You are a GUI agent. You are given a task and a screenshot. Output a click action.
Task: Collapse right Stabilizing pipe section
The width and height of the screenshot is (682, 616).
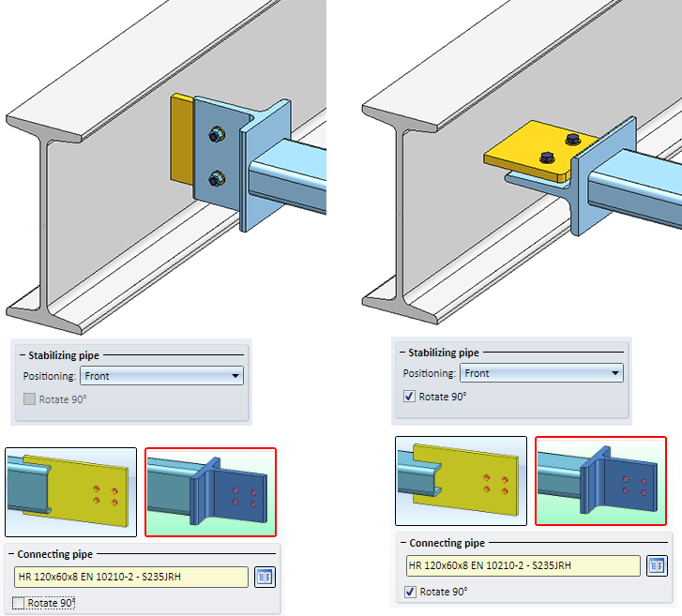click(x=402, y=353)
